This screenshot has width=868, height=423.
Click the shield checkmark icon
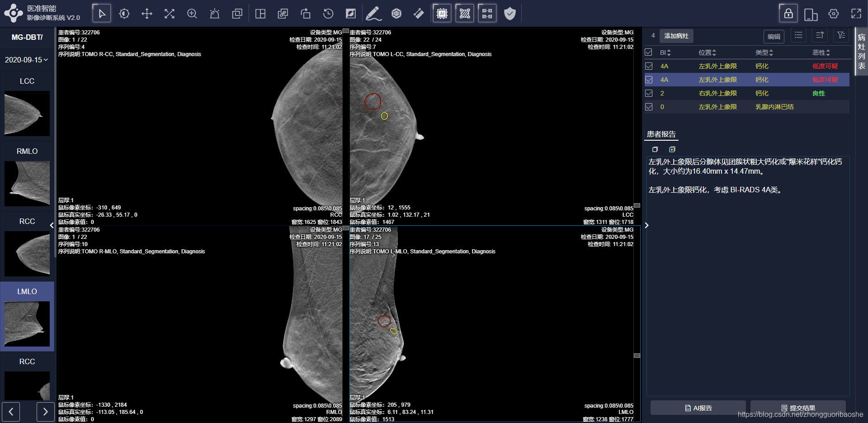pyautogui.click(x=510, y=14)
